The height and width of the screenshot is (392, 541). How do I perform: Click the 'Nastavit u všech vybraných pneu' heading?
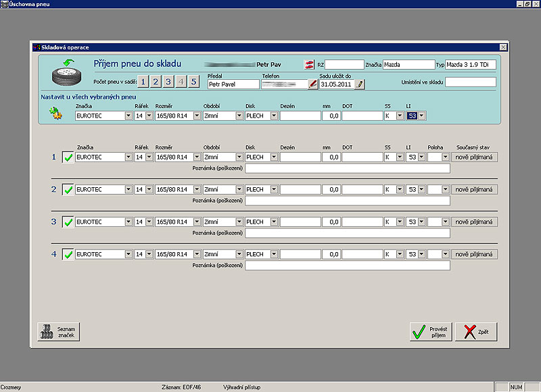[x=89, y=97]
